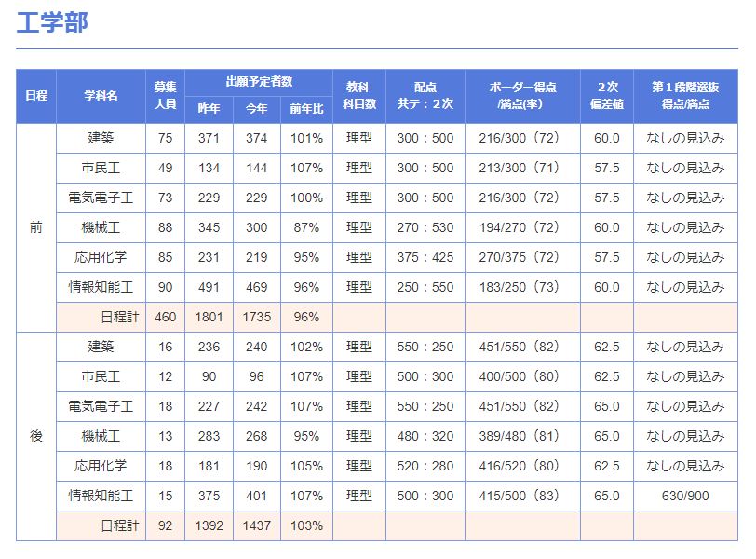The height and width of the screenshot is (559, 756).
Task: Select the 2次偏差値 column header
Action: [x=606, y=96]
